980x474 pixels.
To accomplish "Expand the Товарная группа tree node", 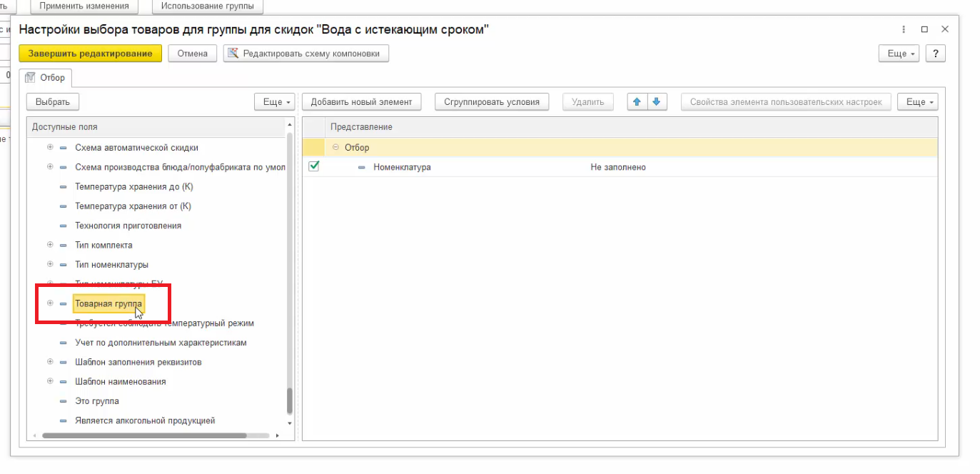I will coord(50,303).
